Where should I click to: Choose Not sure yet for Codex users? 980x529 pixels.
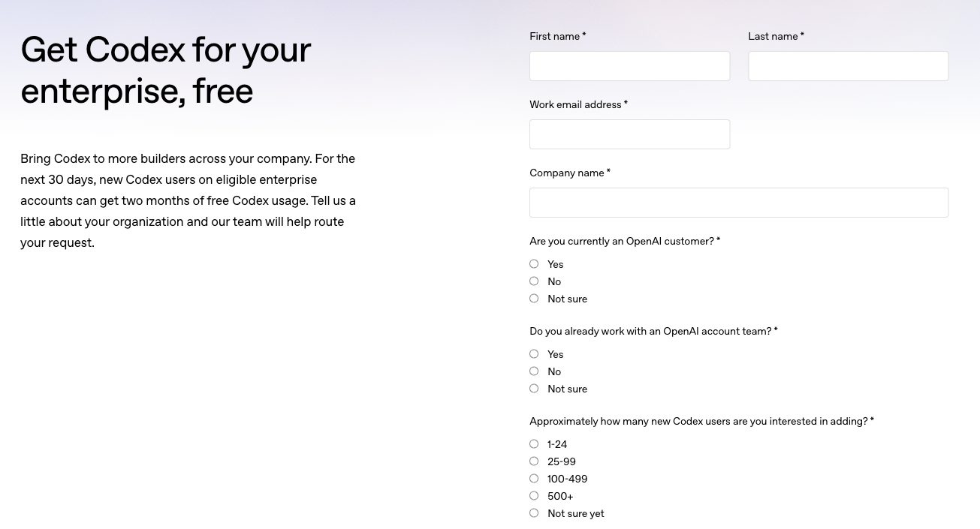coord(534,513)
